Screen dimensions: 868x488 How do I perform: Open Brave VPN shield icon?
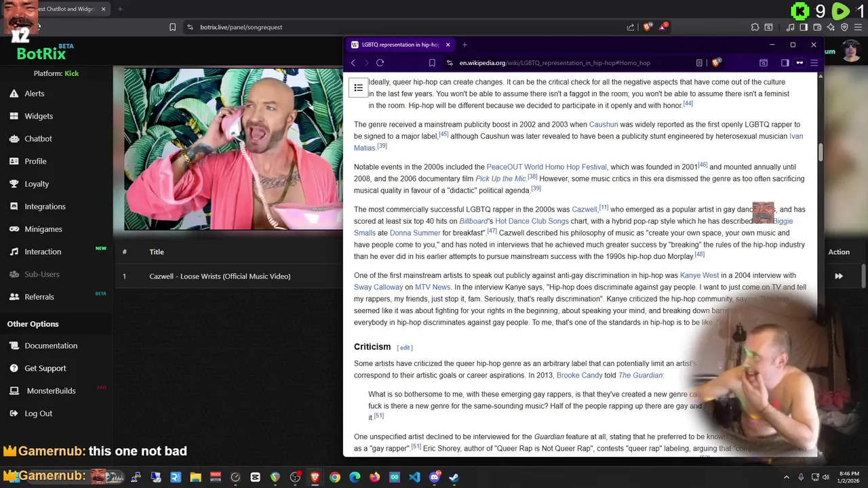(x=844, y=27)
